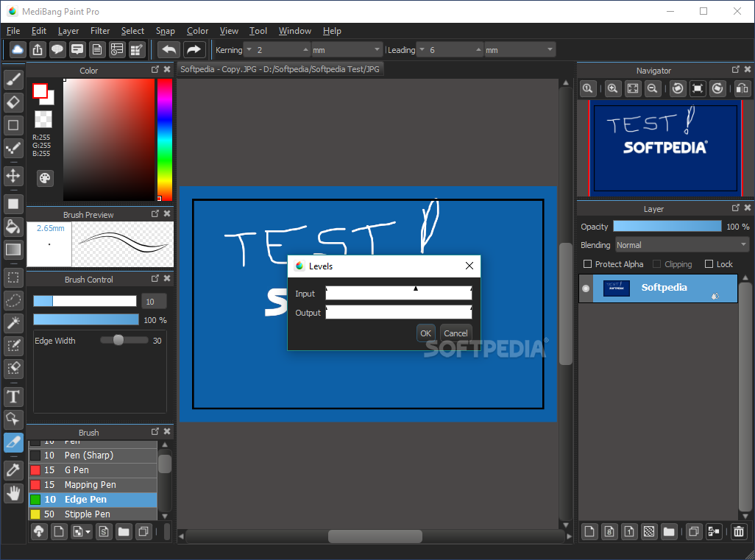Screen dimensions: 755x560
Task: Click the Redo arrow
Action: [x=194, y=49]
